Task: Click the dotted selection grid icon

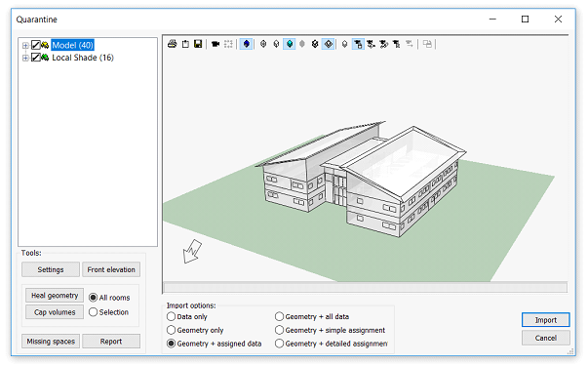Action: tap(228, 44)
